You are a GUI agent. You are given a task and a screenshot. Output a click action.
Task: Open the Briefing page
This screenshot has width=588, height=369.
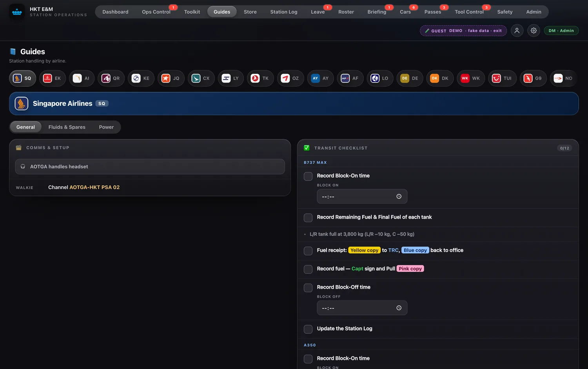(x=377, y=12)
